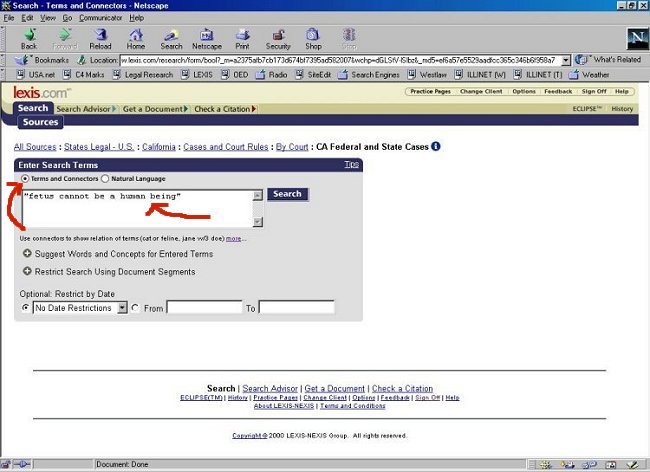
Task: Select the Natural Language radio button
Action: tap(105, 179)
